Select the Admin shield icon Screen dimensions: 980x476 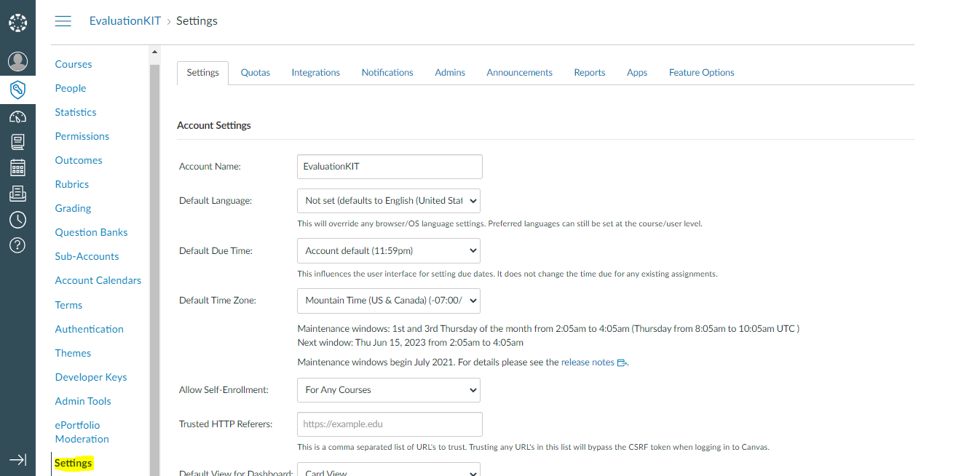point(17,89)
